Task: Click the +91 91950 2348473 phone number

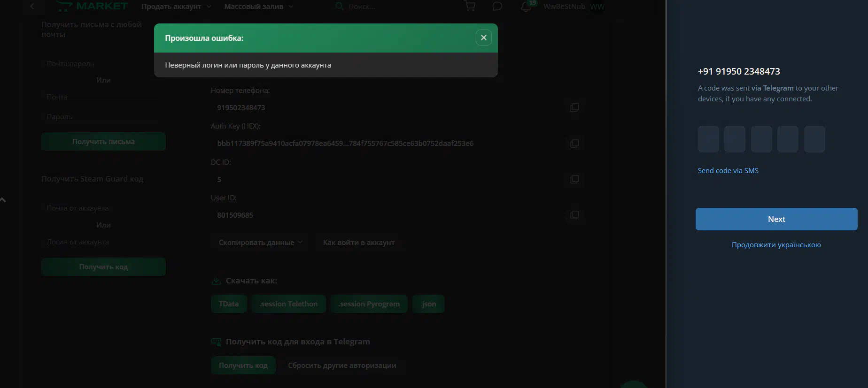Action: click(x=739, y=71)
